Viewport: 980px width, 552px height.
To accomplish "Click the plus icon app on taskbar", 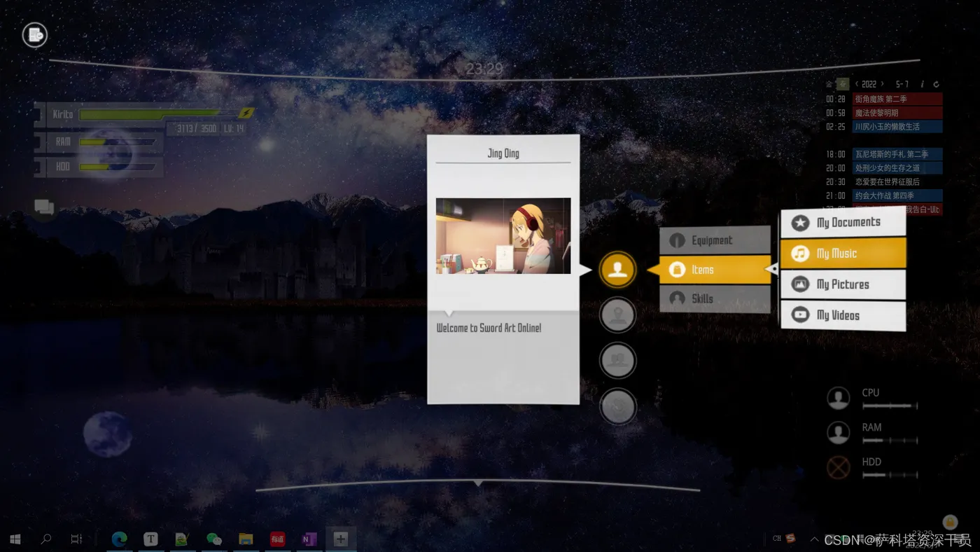I will tap(340, 539).
